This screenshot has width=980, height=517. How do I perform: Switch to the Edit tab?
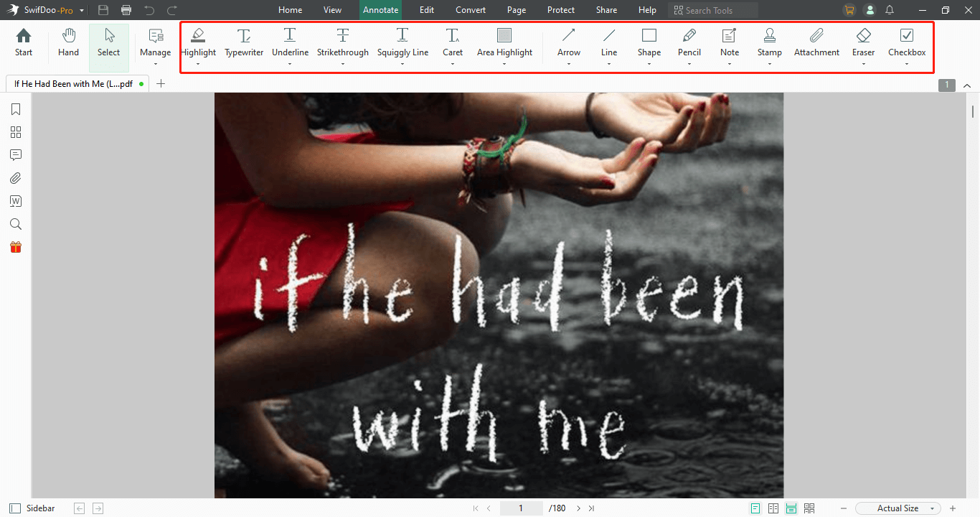(427, 10)
